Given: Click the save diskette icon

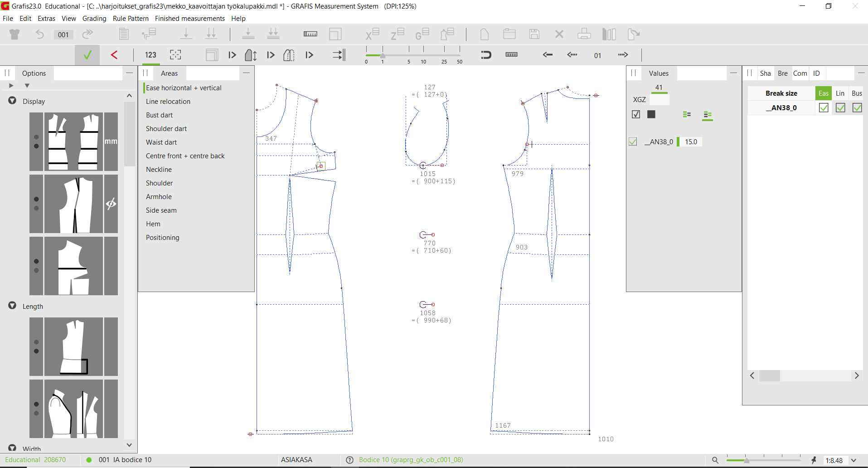Looking at the screenshot, I should click(534, 34).
